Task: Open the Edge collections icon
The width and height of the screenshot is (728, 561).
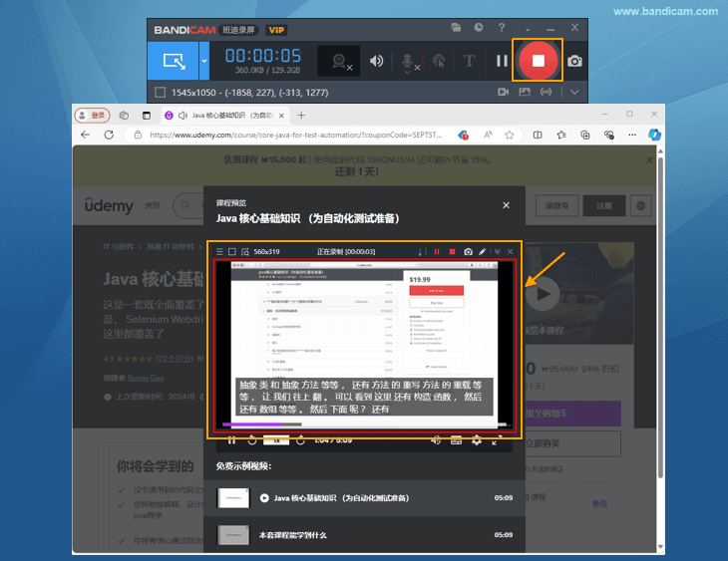Action: pos(585,136)
